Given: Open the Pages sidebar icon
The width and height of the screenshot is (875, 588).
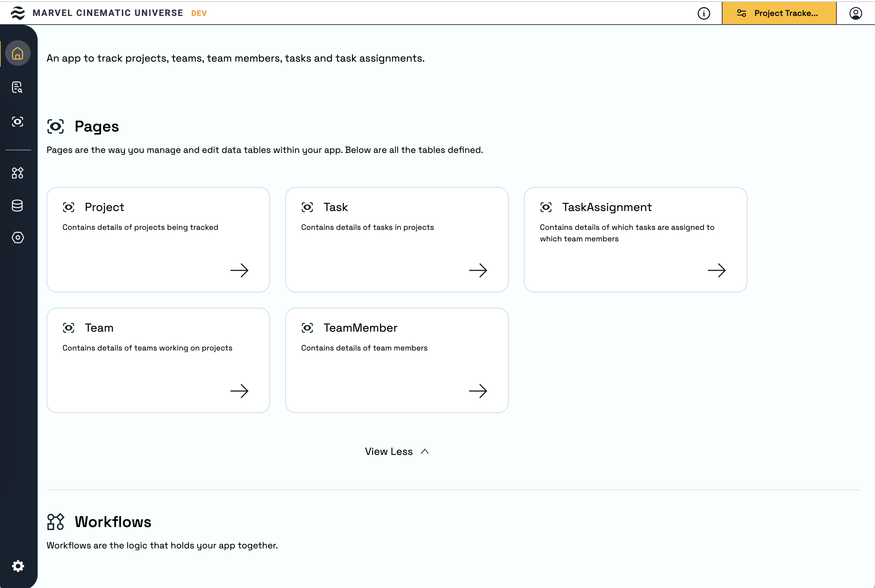Looking at the screenshot, I should (18, 122).
